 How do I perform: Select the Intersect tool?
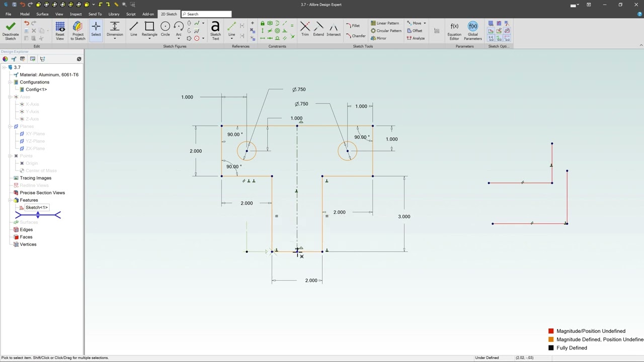(x=334, y=29)
